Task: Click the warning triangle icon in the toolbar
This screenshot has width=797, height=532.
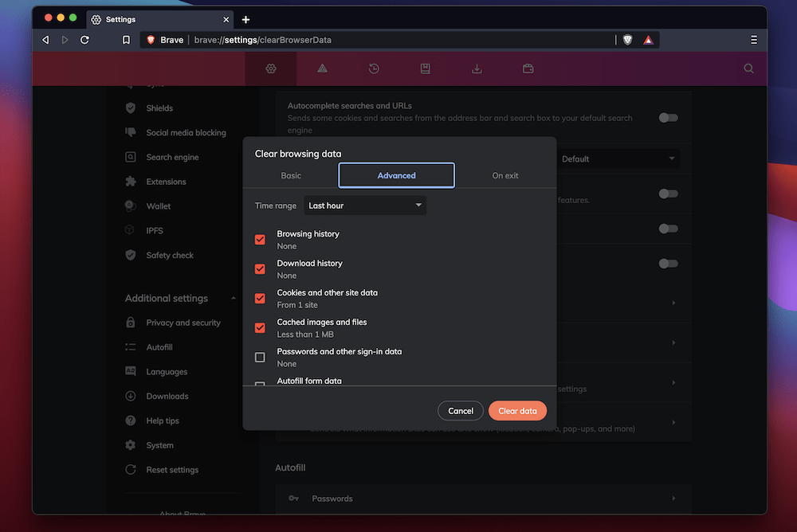Action: tap(322, 68)
